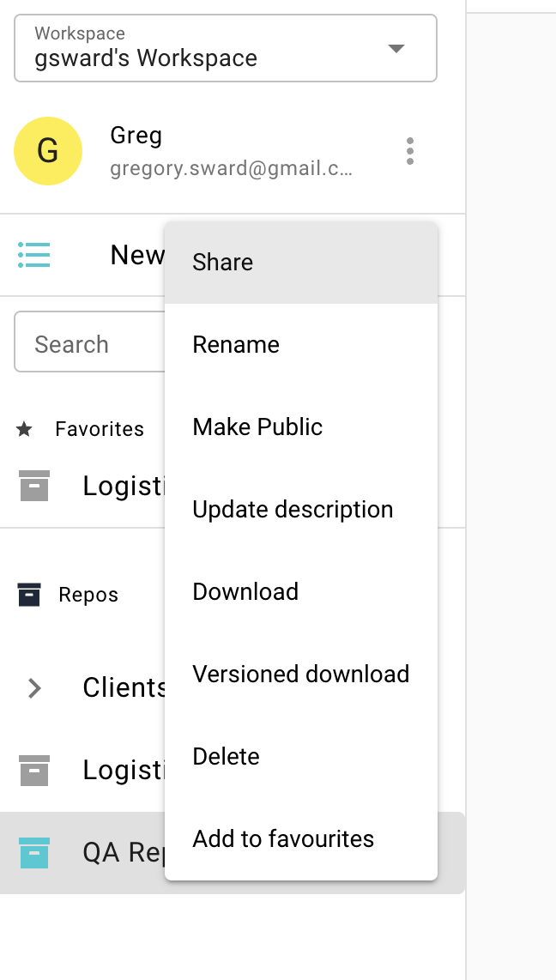Click the teal list icon beside New
This screenshot has width=556, height=980.
pos(33,255)
